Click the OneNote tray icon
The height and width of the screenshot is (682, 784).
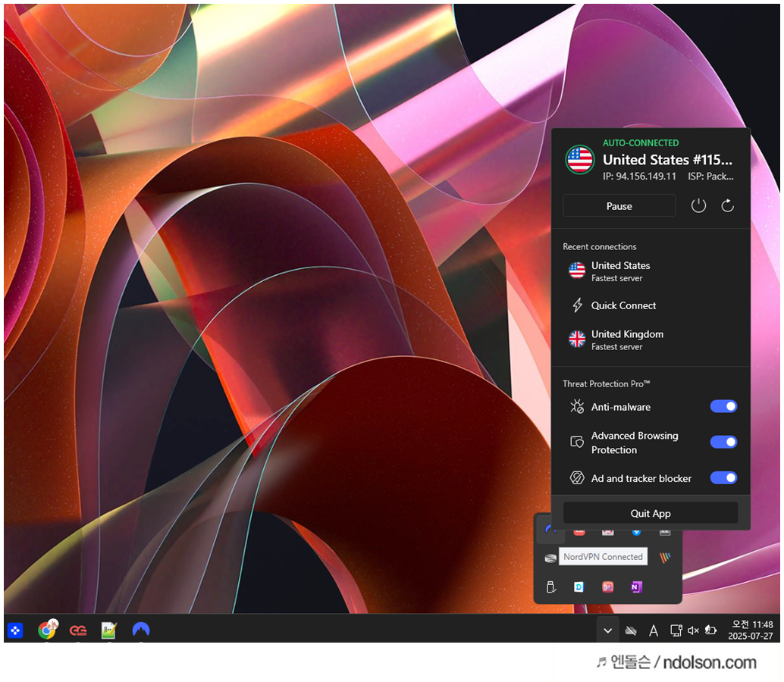coord(636,587)
